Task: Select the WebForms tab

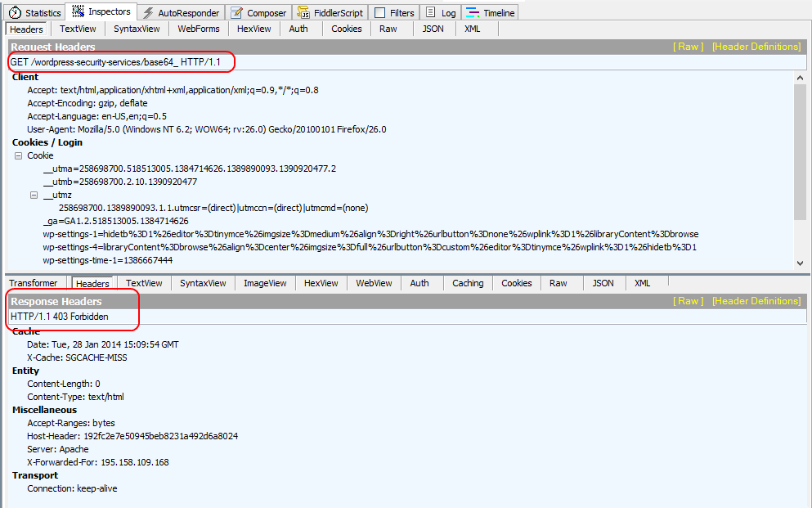Action: coord(199,29)
